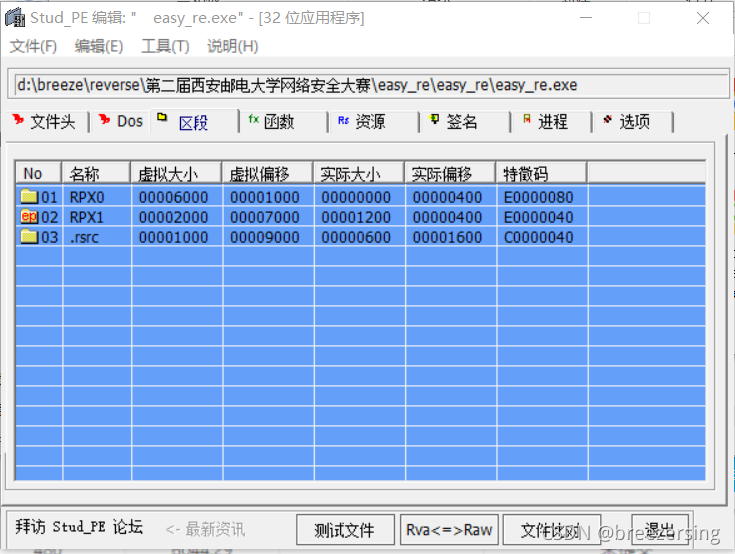Select the RPX0 section name

87,197
